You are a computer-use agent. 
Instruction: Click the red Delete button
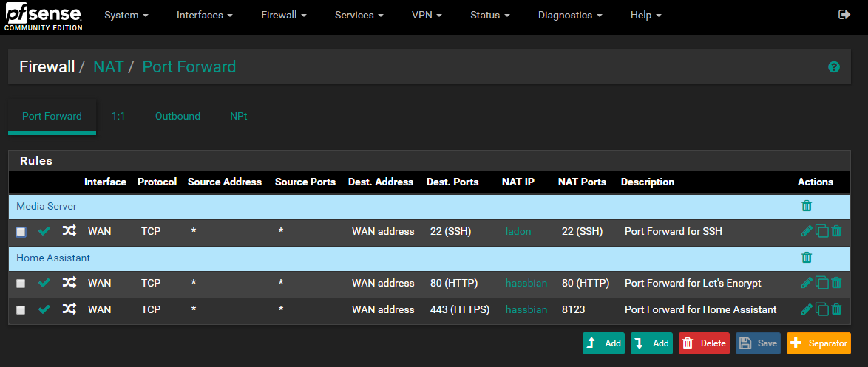704,343
